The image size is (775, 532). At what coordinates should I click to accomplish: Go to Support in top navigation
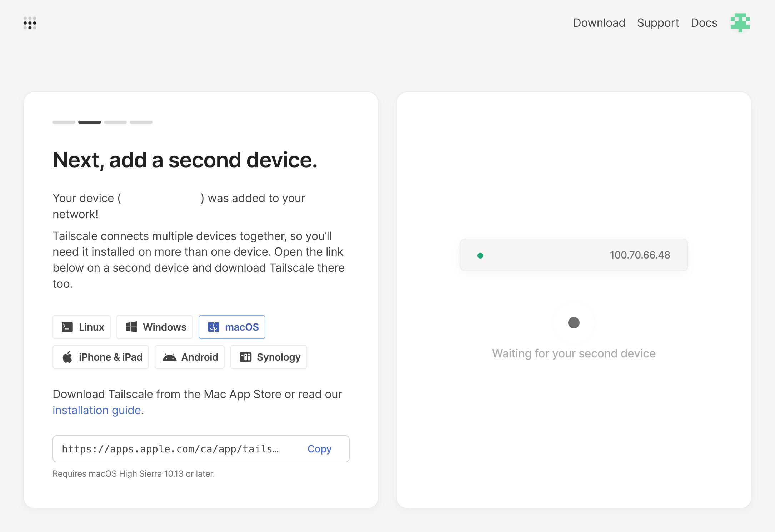(x=658, y=23)
